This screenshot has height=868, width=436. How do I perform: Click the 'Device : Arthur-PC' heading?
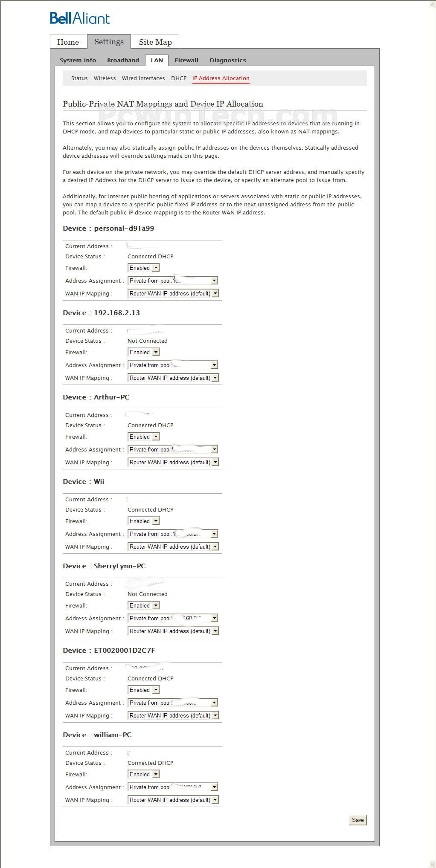96,397
